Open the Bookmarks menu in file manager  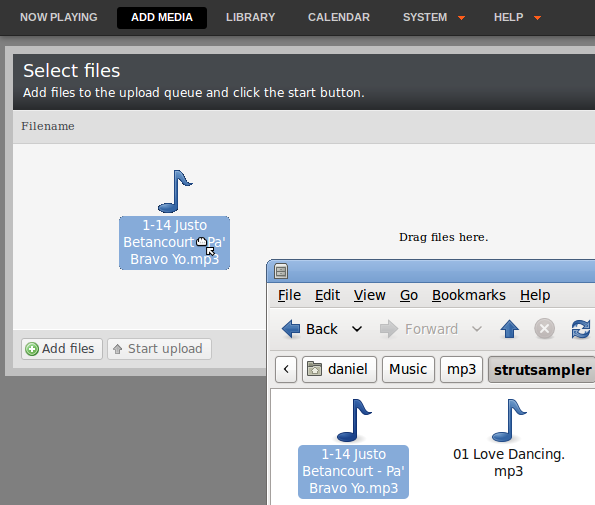pyautogui.click(x=469, y=295)
